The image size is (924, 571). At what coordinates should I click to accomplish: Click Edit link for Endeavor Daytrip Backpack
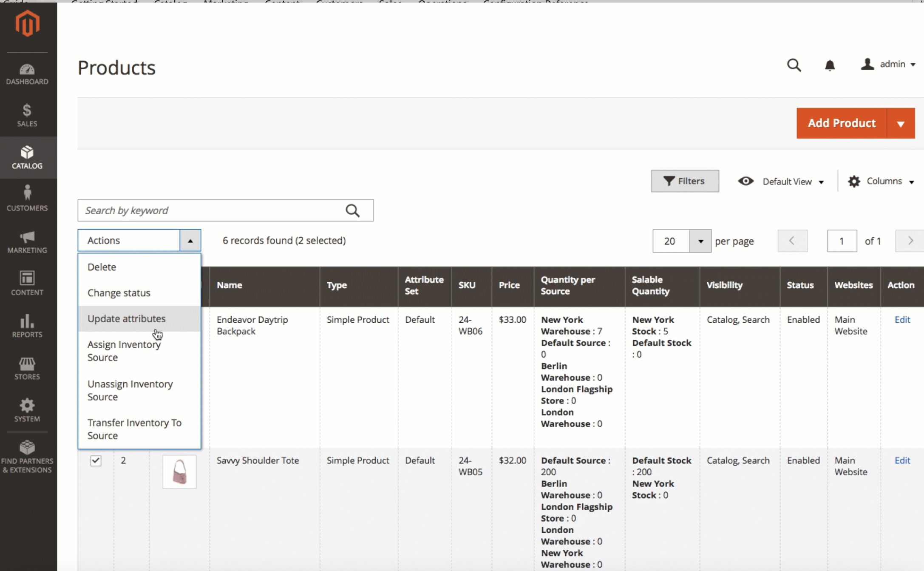point(902,320)
